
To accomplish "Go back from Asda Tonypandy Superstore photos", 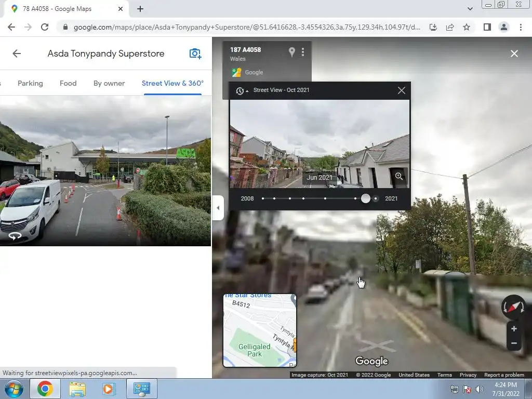I will point(17,54).
